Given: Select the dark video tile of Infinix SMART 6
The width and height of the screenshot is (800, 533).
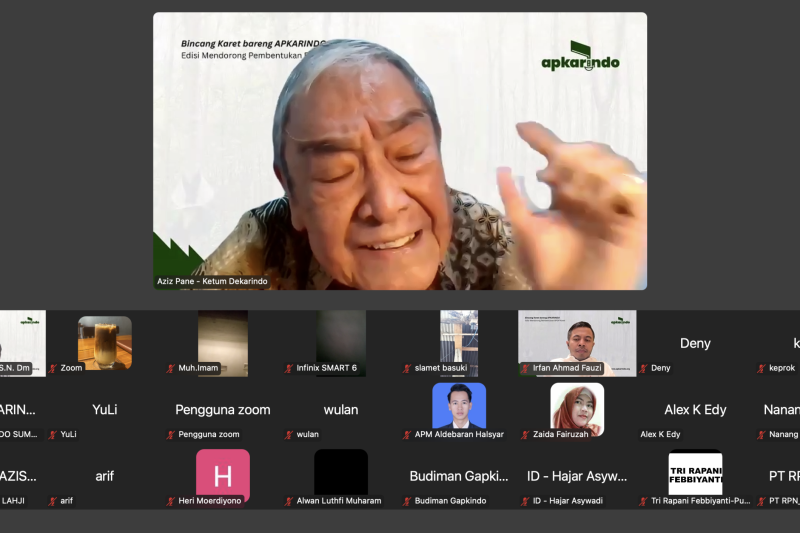Looking at the screenshot, I should (x=341, y=343).
